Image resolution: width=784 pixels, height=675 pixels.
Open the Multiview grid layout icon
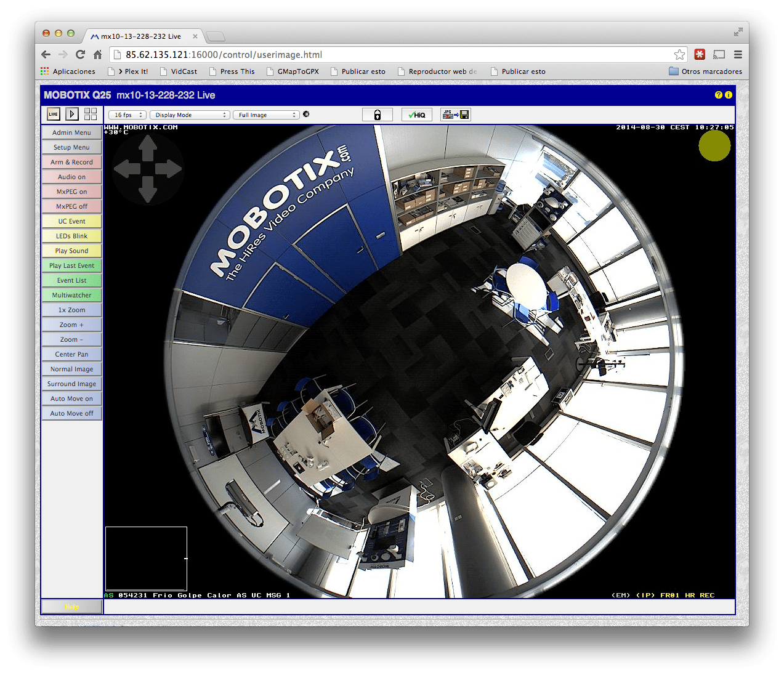pos(90,114)
